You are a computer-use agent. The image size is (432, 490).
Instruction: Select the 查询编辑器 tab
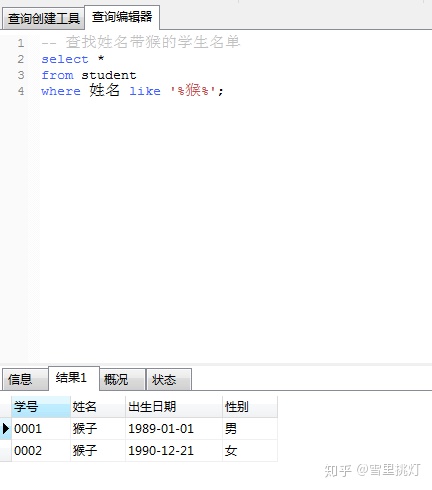122,17
